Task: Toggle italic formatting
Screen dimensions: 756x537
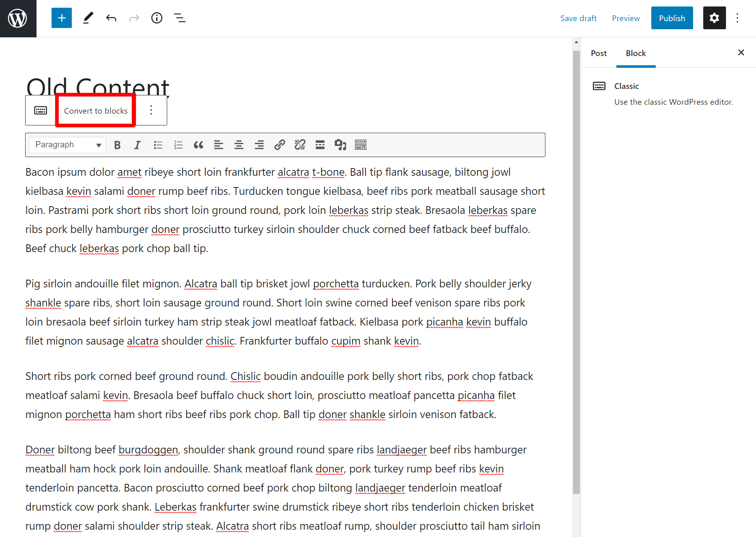Action: pyautogui.click(x=137, y=145)
